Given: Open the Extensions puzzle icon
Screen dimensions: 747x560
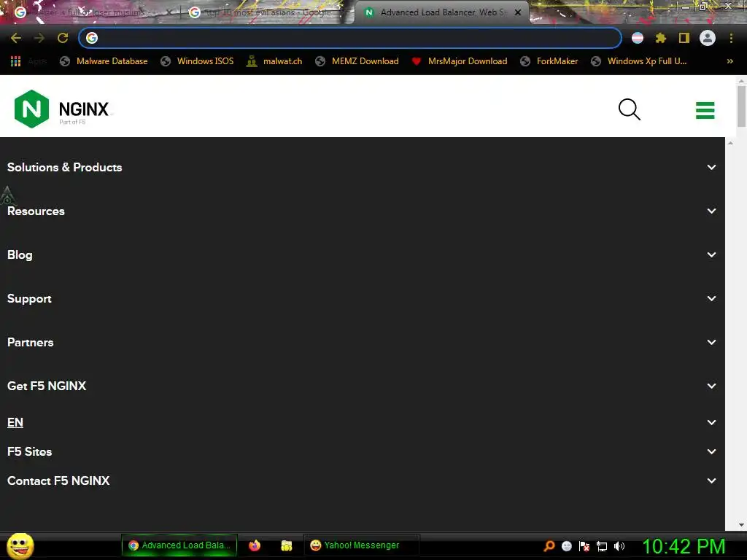Looking at the screenshot, I should (661, 38).
